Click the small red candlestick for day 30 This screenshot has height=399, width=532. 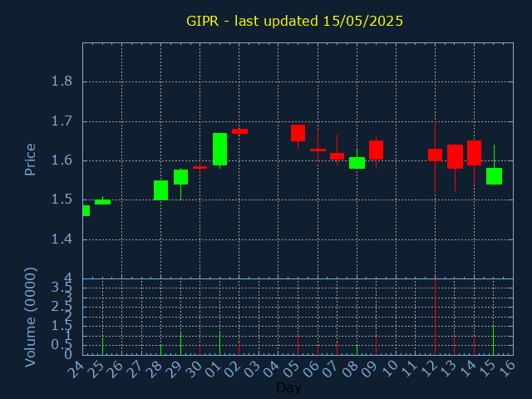click(x=199, y=167)
